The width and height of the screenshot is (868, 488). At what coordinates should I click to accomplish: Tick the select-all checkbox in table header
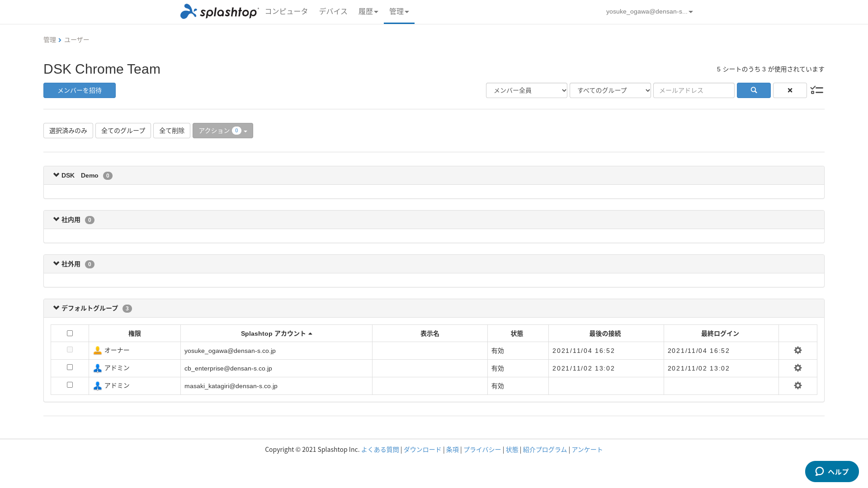[x=70, y=333]
